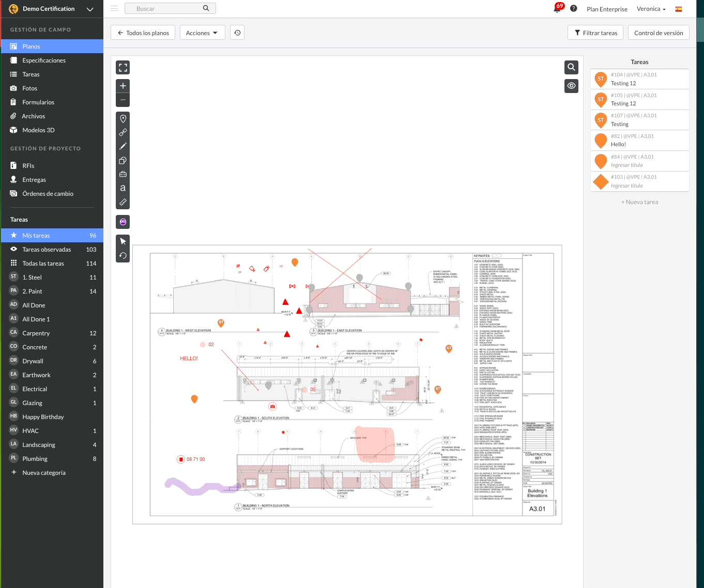Toggle markup visibility with eye icon
Screen dimensions: 704x588
click(571, 86)
